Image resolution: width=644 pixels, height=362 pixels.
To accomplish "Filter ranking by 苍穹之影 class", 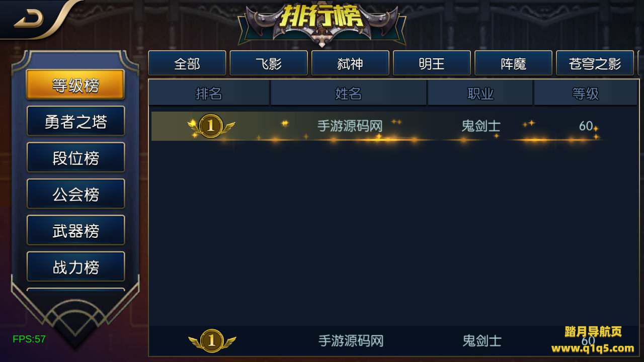I will point(595,63).
